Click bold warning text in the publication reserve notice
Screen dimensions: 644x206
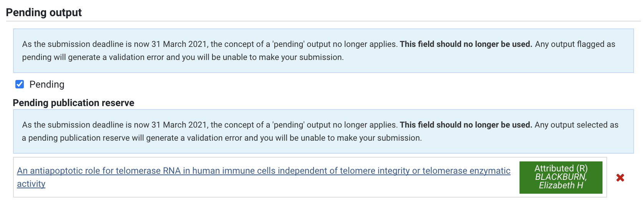coord(466,125)
